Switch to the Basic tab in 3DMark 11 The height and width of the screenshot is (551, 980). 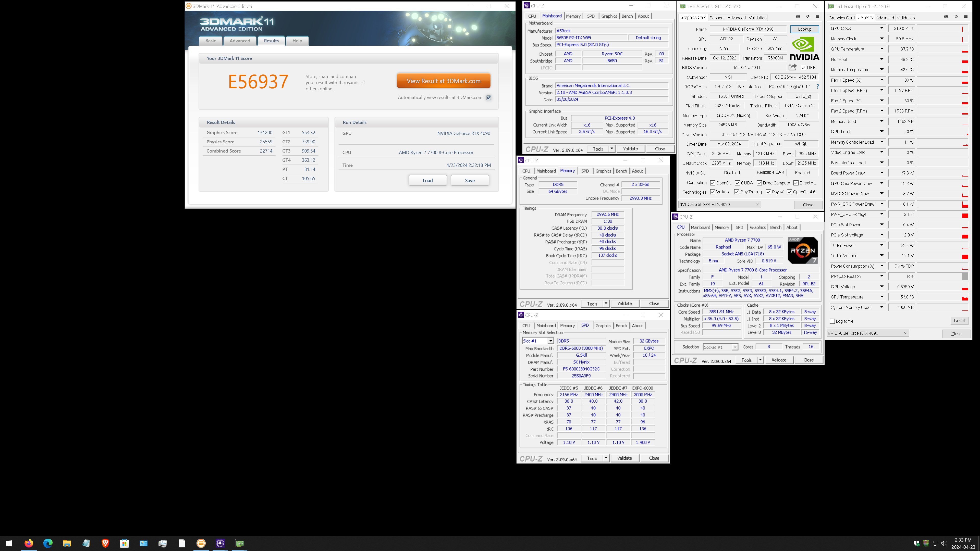click(210, 41)
